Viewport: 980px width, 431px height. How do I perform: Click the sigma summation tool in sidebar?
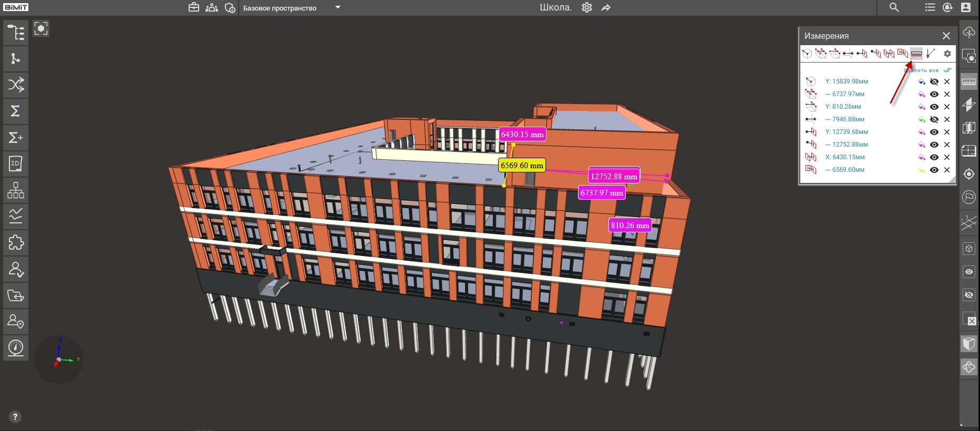[16, 111]
